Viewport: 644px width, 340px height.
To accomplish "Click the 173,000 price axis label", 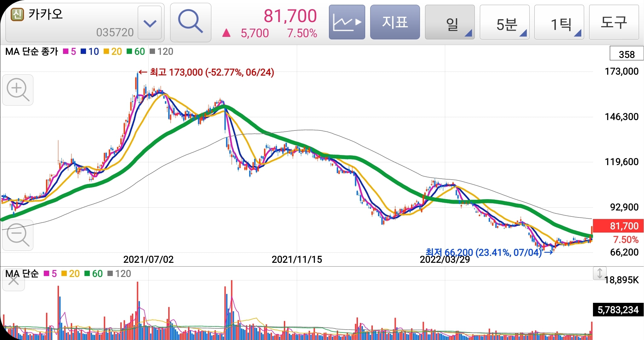I will pos(622,72).
